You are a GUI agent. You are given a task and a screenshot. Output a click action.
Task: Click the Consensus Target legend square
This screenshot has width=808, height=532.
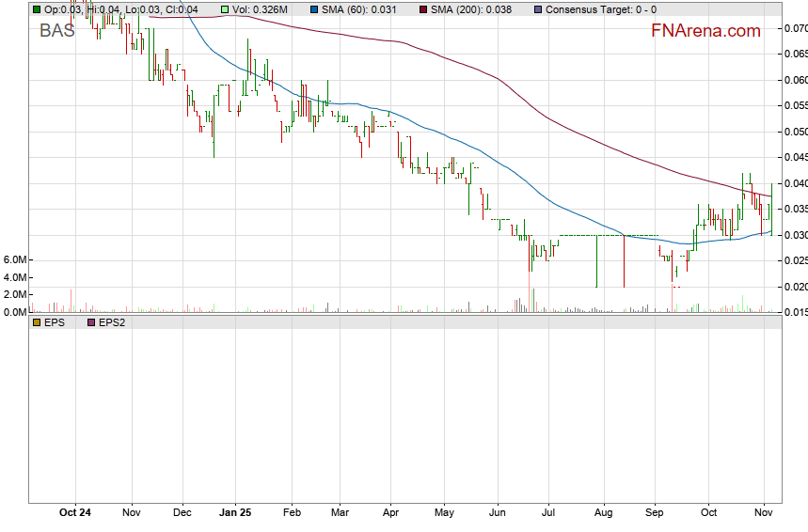(x=537, y=9)
